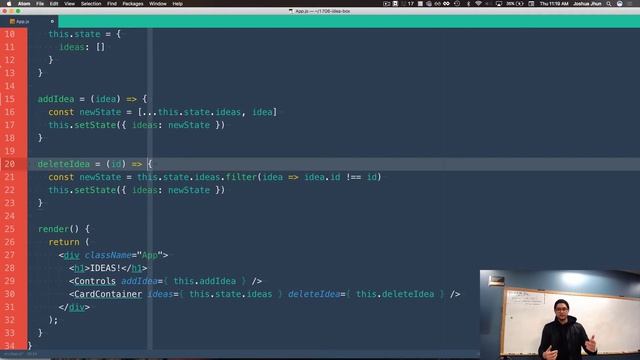Click the Bluetooth menu bar icon
The height and width of the screenshot is (360, 640).
468,4
